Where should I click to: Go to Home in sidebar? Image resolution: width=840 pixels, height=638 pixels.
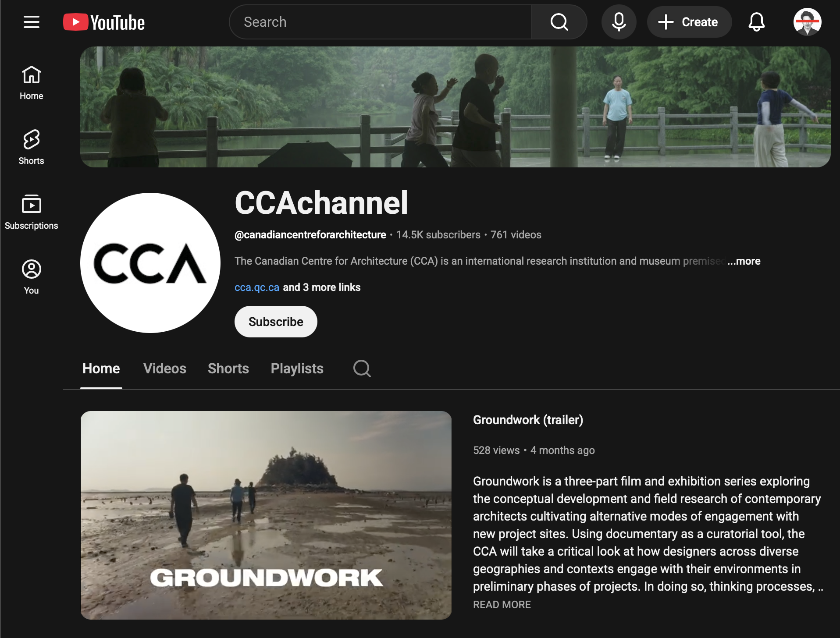coord(31,82)
